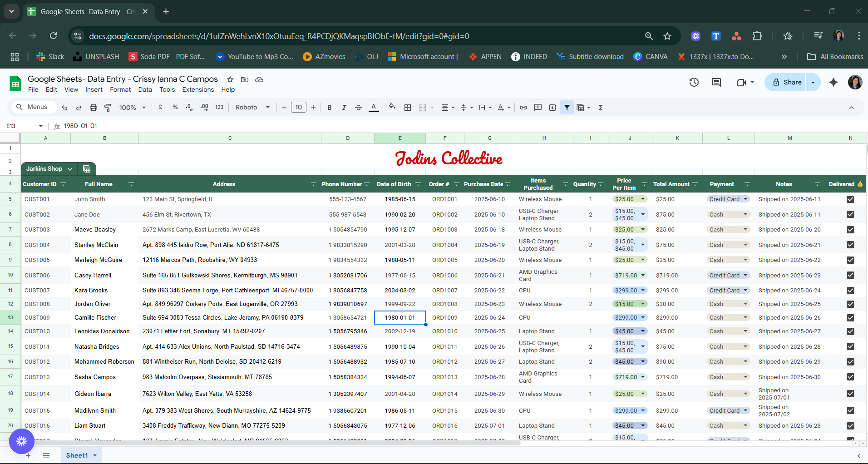Click the Bold formatting icon

(x=330, y=108)
